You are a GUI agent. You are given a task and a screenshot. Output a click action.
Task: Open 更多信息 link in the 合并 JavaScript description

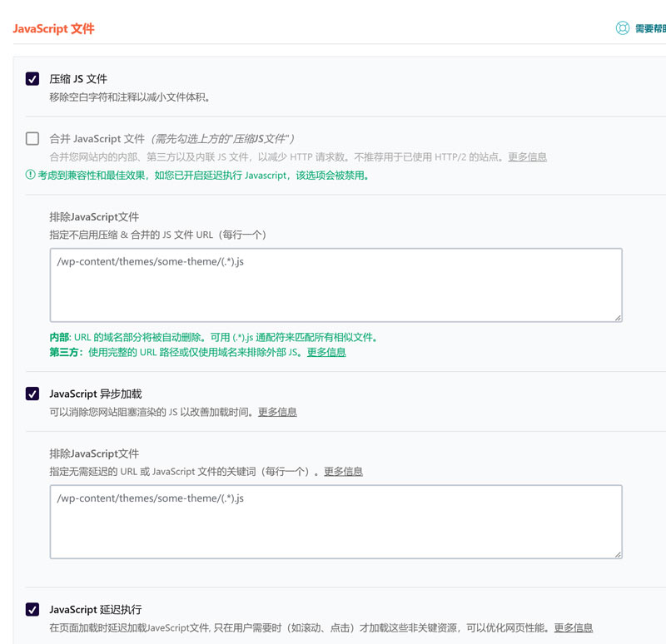pyautogui.click(x=527, y=157)
